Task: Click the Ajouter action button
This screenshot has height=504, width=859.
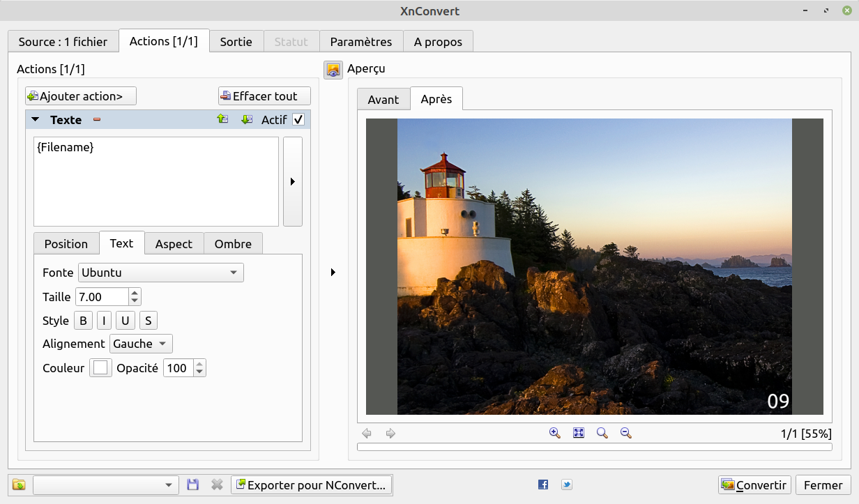Action: pyautogui.click(x=81, y=96)
